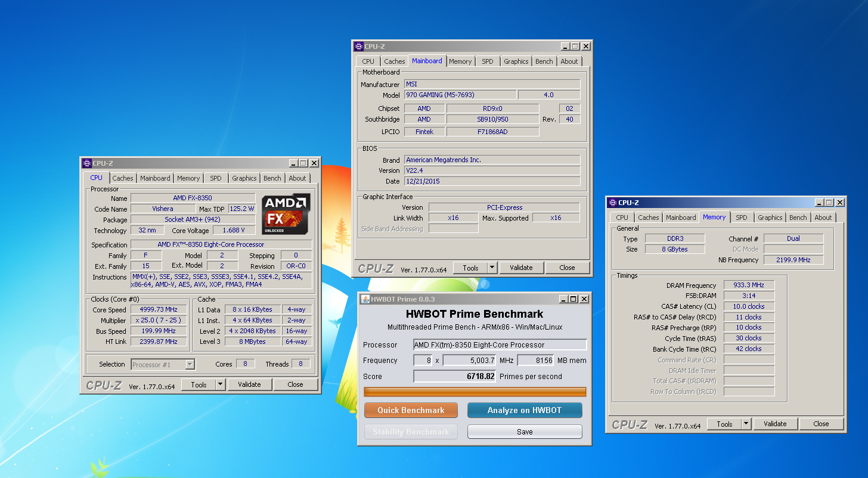
Task: Click CPU-Z title icon in Mainboard window
Action: pyautogui.click(x=359, y=46)
